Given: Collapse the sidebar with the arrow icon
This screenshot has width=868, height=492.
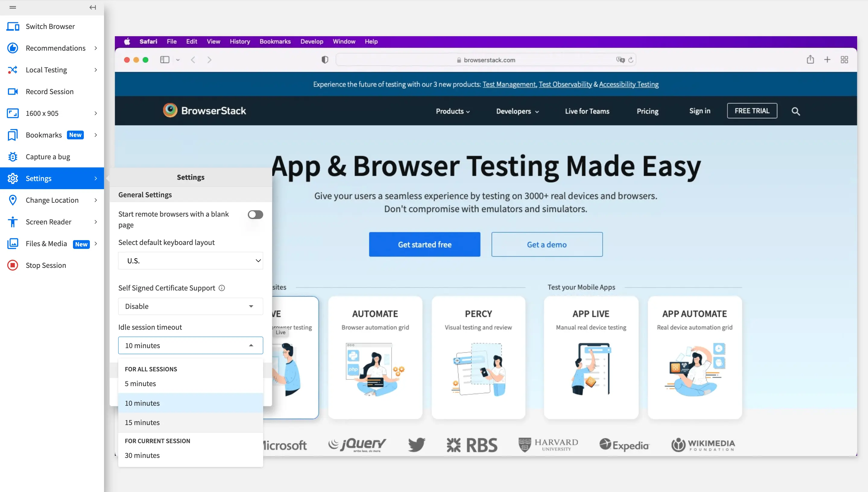Looking at the screenshot, I should 93,8.
